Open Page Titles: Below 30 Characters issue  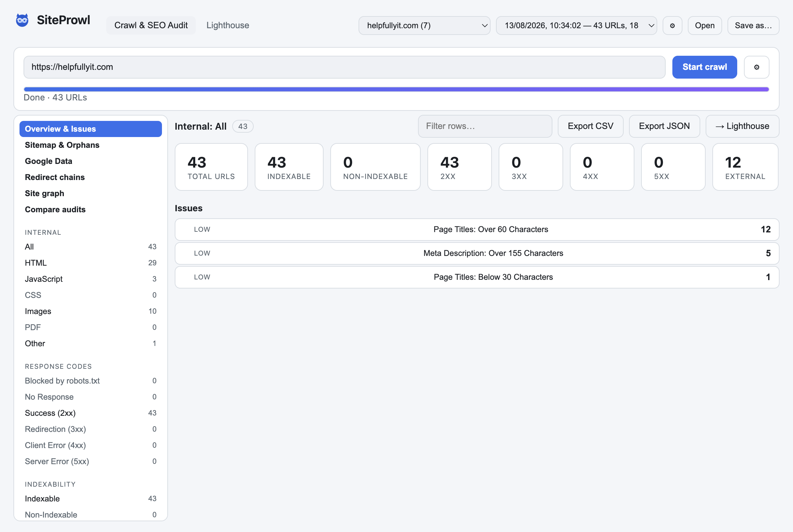(x=477, y=277)
